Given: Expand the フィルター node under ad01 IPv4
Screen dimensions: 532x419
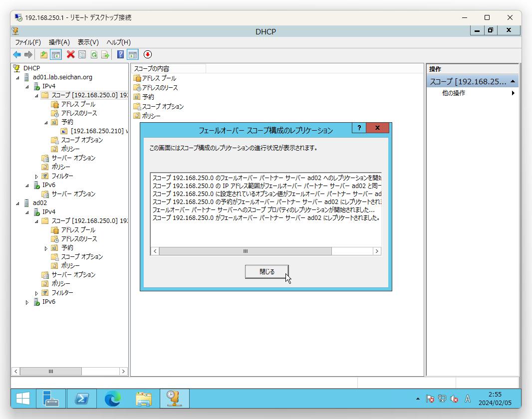Looking at the screenshot, I should [x=36, y=176].
